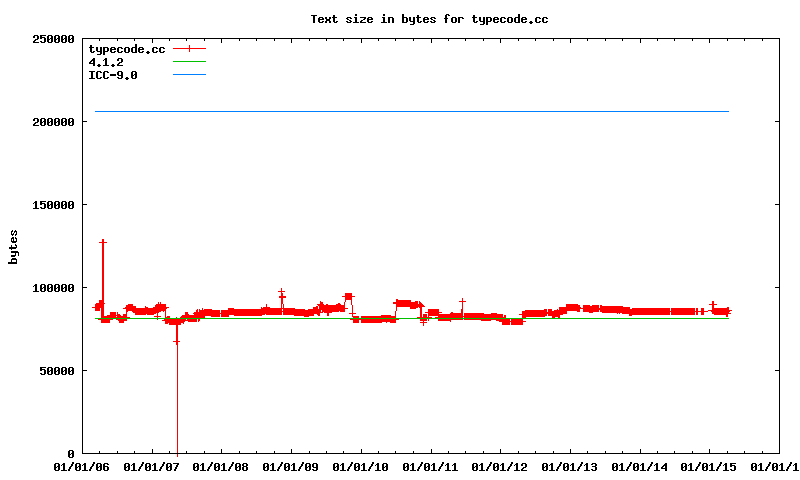Click the lowest red data point in the 2007 dip
The image size is (800, 480).
pos(177,342)
